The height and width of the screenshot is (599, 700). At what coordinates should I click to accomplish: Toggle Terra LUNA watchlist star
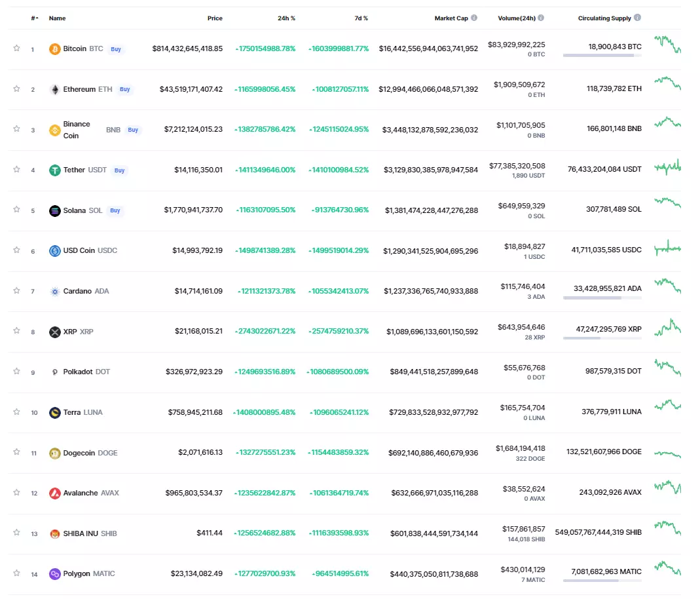point(16,412)
